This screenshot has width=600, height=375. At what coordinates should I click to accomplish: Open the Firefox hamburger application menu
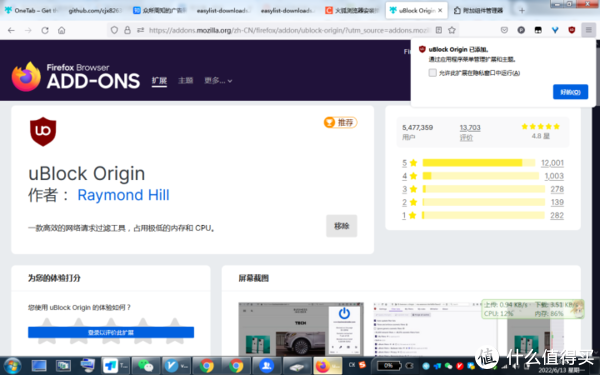coord(589,30)
